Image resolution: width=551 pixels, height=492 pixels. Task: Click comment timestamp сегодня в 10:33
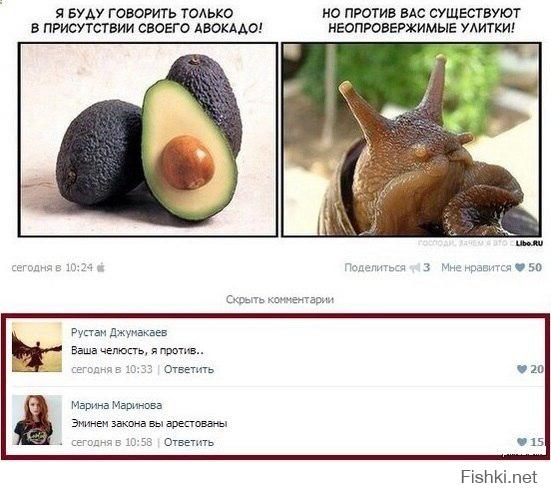(112, 369)
